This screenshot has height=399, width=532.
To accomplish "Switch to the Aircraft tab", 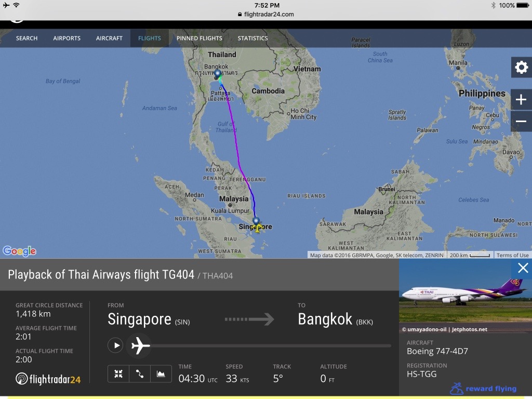I will (x=109, y=38).
